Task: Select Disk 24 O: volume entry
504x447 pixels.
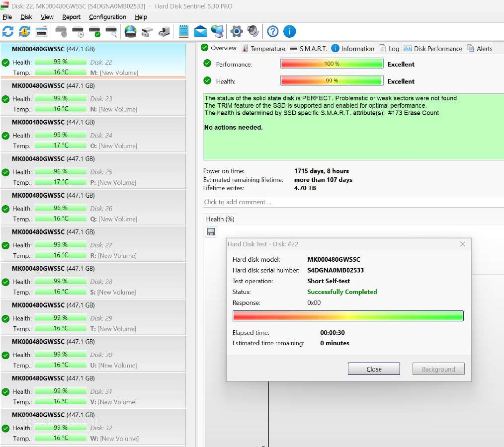Action: [x=93, y=134]
